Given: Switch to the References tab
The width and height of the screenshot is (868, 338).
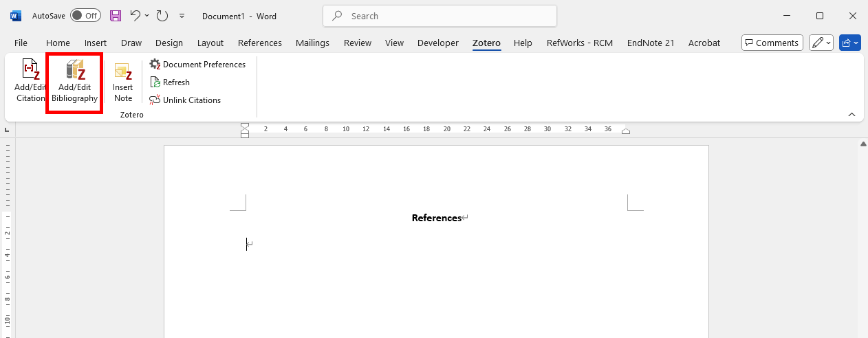Looking at the screenshot, I should point(259,43).
